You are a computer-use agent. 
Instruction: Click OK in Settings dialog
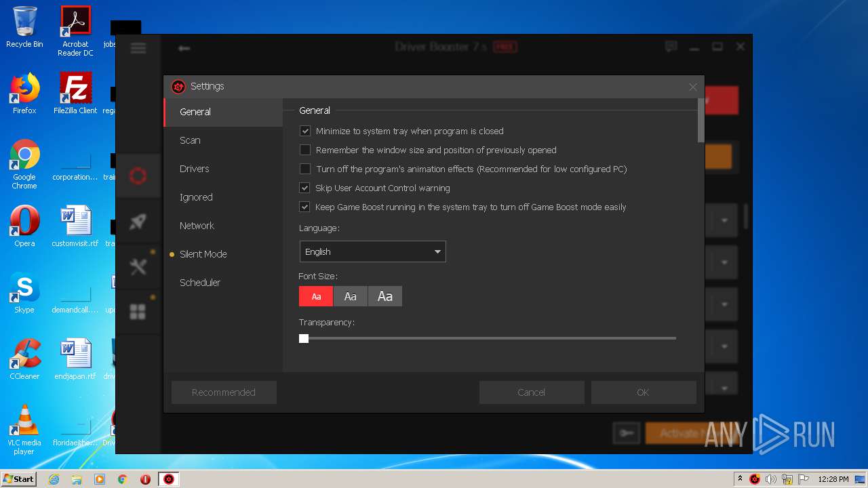pos(644,392)
